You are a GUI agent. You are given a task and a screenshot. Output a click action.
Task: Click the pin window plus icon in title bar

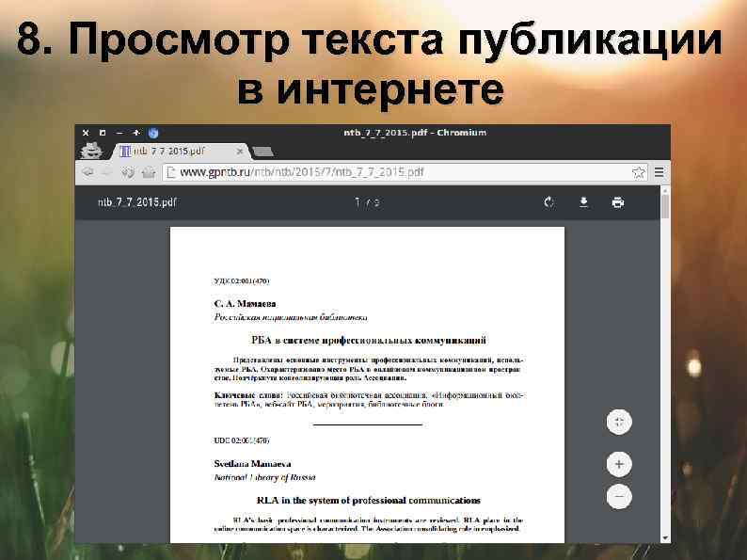click(135, 133)
